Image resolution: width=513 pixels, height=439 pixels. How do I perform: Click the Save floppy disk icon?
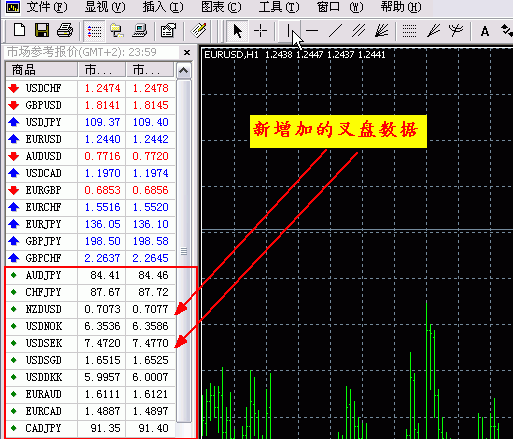(42, 31)
